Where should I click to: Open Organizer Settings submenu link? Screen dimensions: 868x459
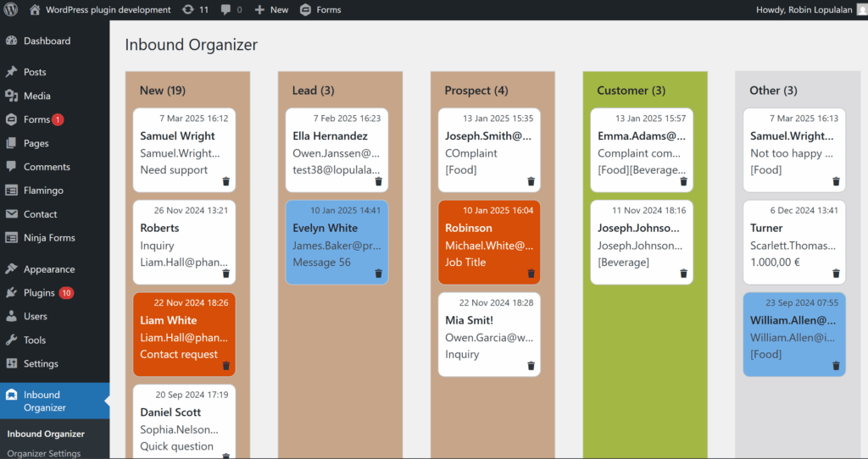[x=44, y=453]
